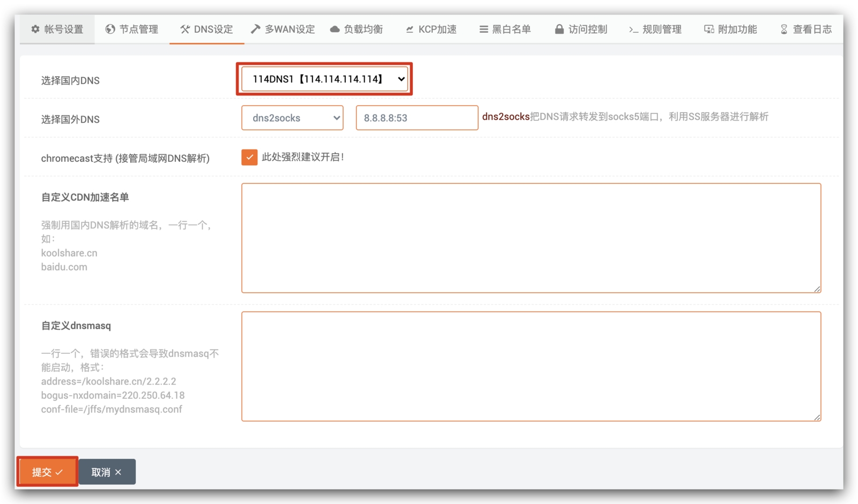Click the globe icon on 节点管理 tab
Image resolution: width=858 pixels, height=504 pixels.
[110, 29]
